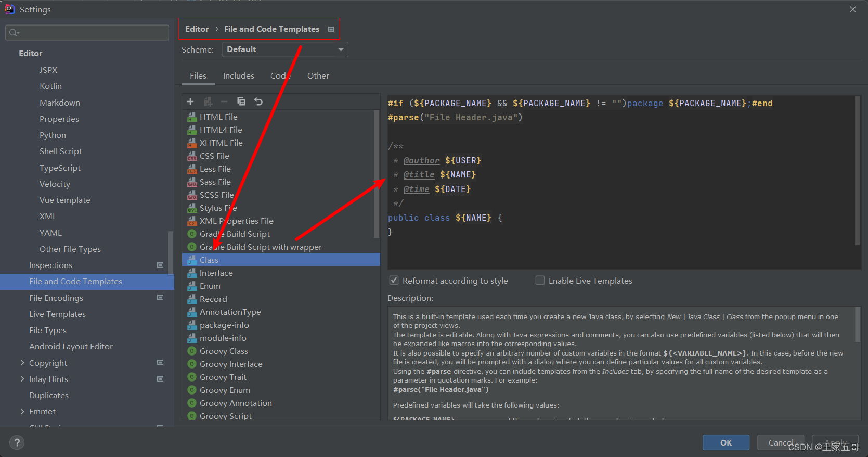Switch to the Files tab
The image size is (868, 457).
[x=198, y=75]
